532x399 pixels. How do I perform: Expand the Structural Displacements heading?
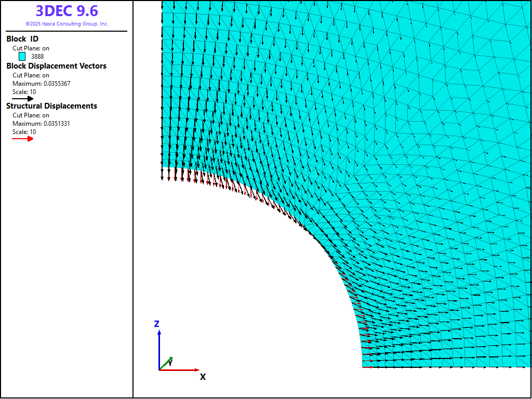point(51,106)
